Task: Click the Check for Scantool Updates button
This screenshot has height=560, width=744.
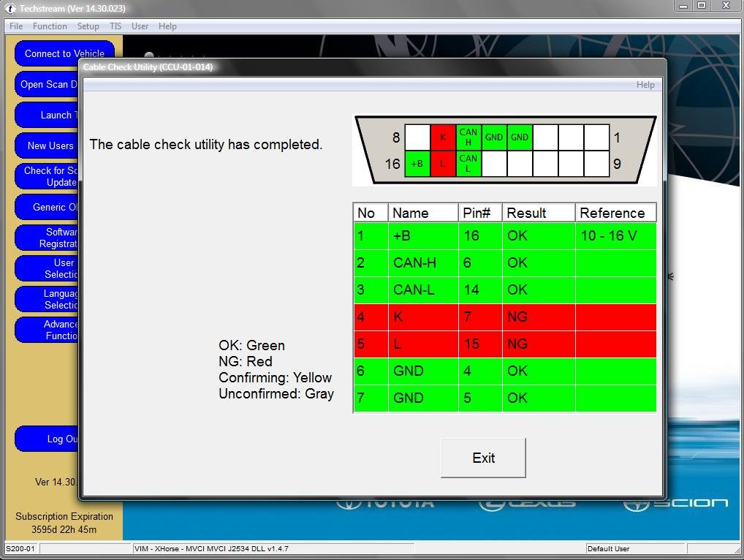Action: (x=47, y=176)
